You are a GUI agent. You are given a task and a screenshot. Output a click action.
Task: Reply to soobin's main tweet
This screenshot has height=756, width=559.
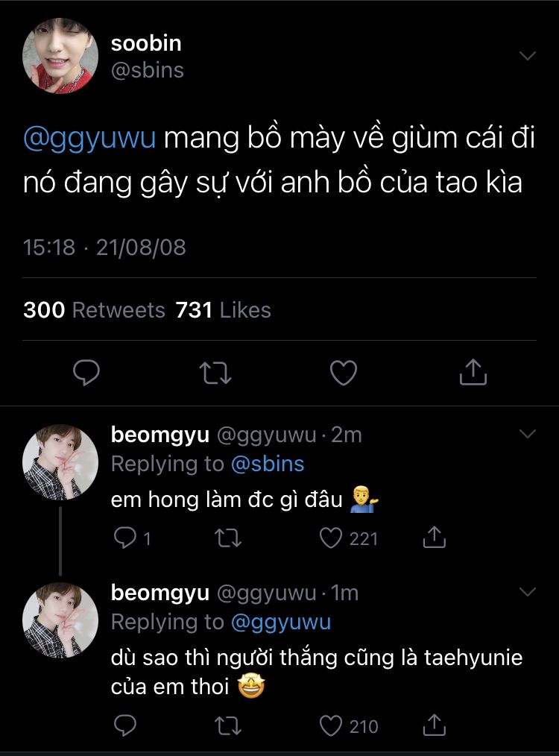[86, 372]
